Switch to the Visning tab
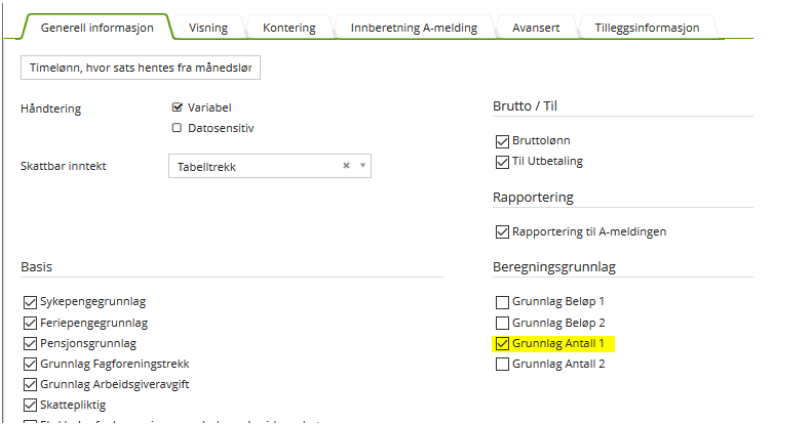804x427 pixels. 208,28
